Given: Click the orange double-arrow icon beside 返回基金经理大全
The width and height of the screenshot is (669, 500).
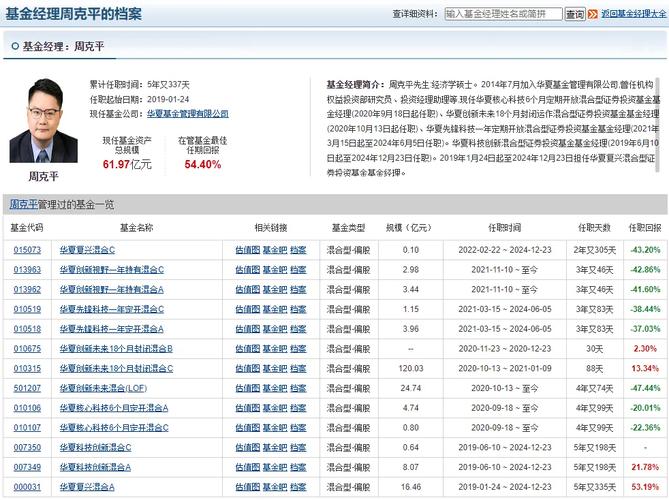Looking at the screenshot, I should click(592, 14).
